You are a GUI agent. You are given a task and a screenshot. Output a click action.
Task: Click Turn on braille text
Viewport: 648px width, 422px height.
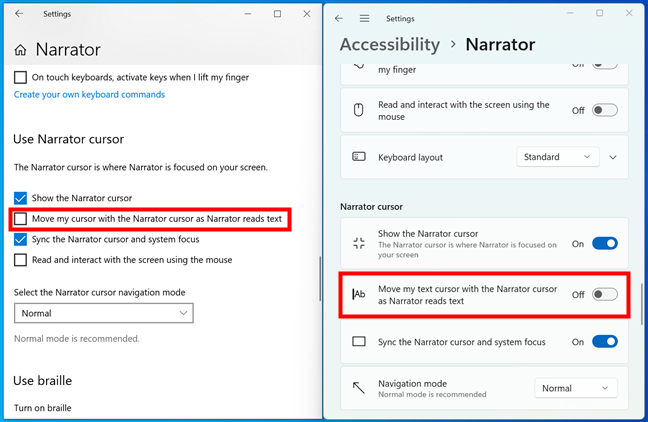43,408
